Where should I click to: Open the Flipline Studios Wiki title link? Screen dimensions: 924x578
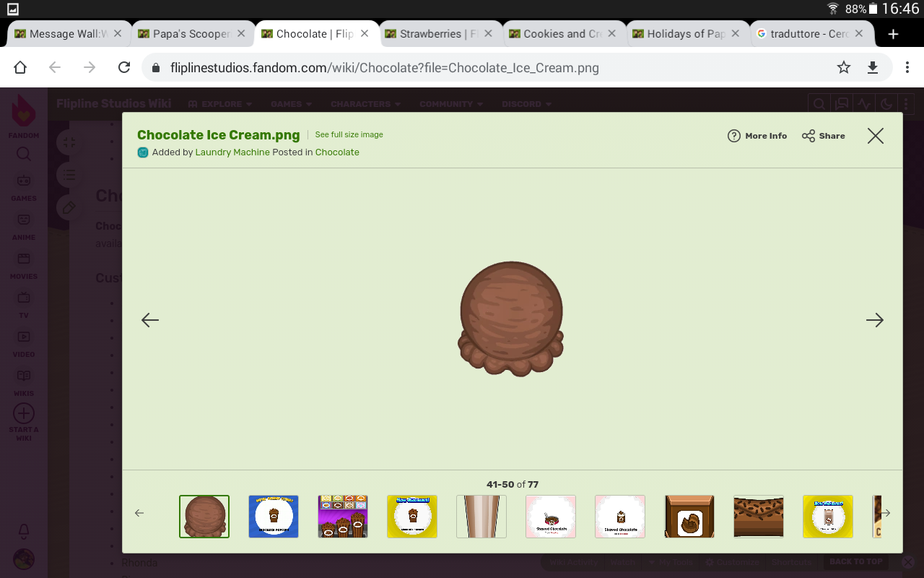point(114,103)
